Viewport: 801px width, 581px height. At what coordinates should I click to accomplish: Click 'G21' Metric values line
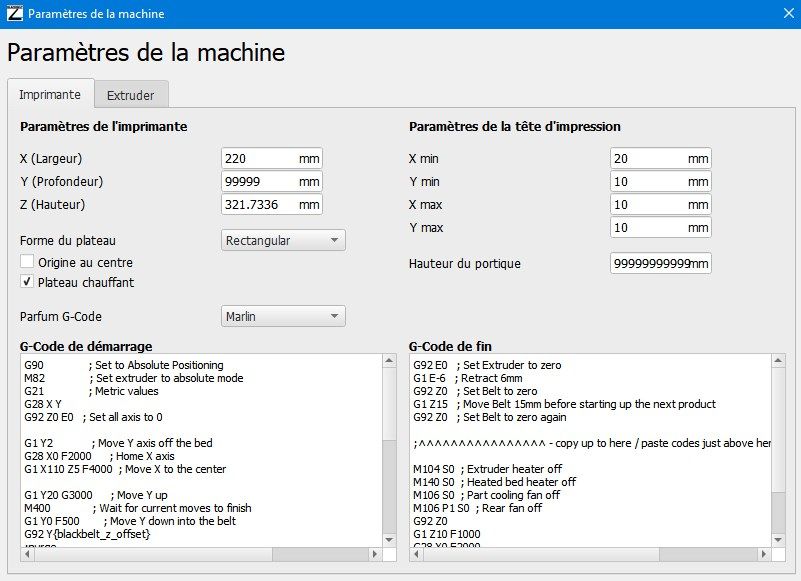(91, 391)
